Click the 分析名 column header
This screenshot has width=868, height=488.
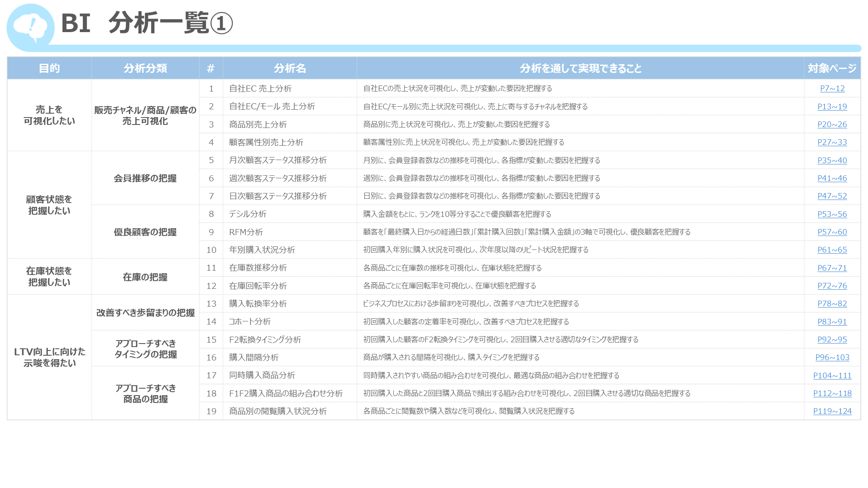[x=290, y=68]
